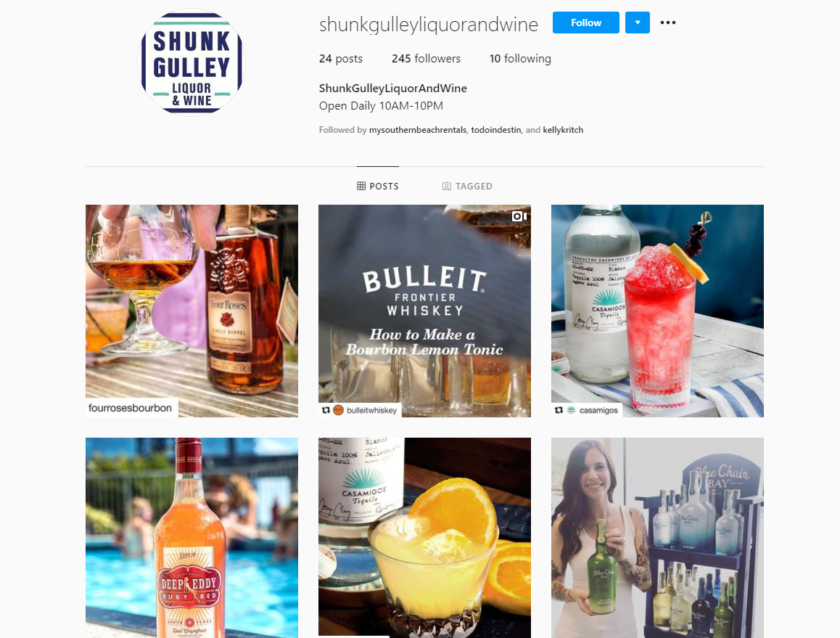Open the Four Roses bourbon post
This screenshot has width=840, height=638.
(x=192, y=311)
